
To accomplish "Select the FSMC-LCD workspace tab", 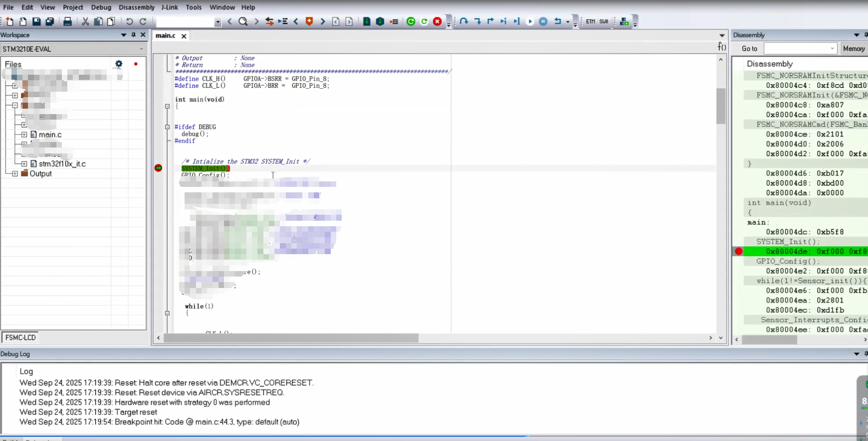I will 20,337.
